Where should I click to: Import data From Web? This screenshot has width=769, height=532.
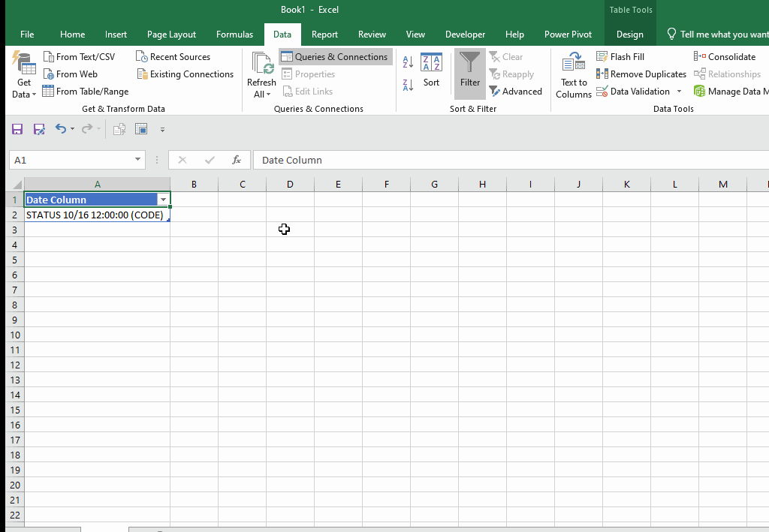(70, 74)
